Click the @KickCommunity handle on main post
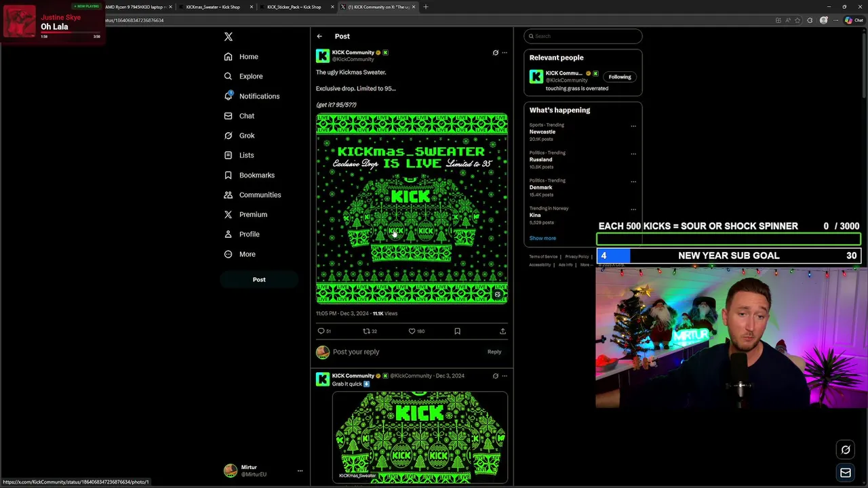Screen dimensions: 868x488 click(x=353, y=60)
